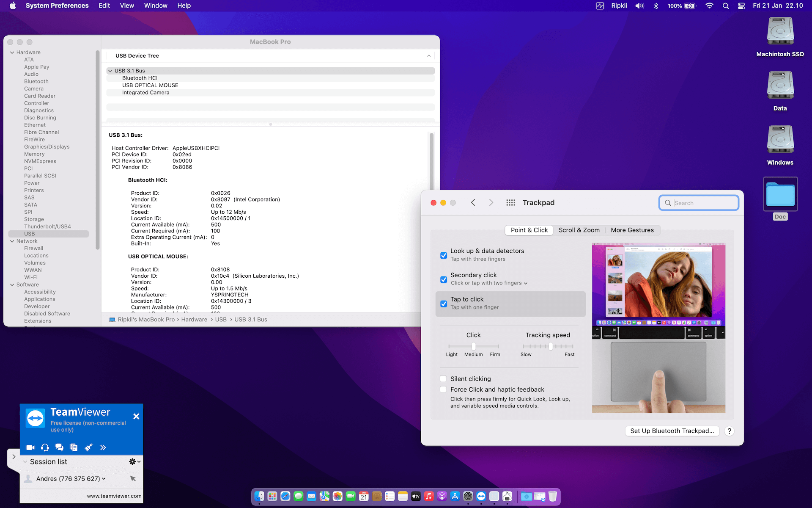Viewport: 812px width, 508px height.
Task: Select Graphics/Displays in the sidebar
Action: pyautogui.click(x=47, y=147)
